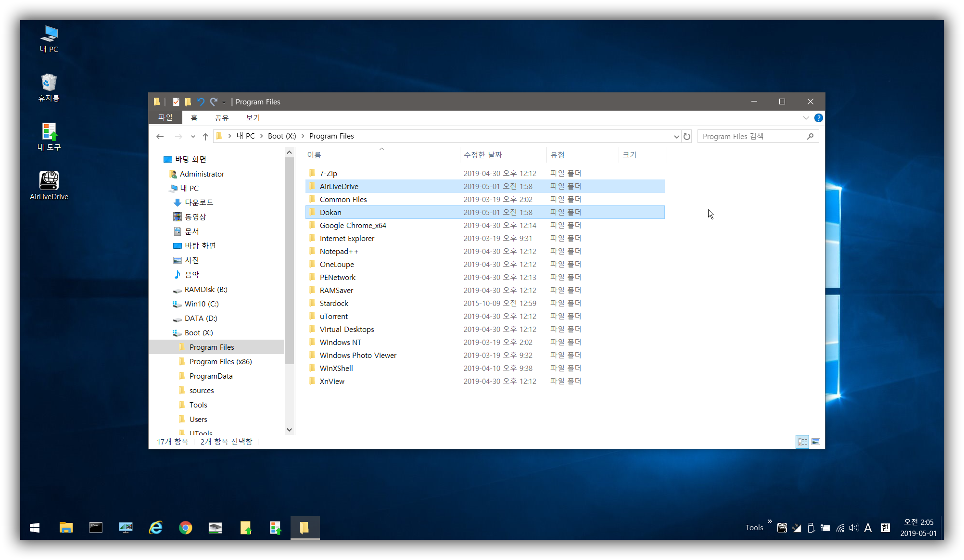Open the blue Help icon
Viewport: 964px width, 560px height.
click(818, 118)
